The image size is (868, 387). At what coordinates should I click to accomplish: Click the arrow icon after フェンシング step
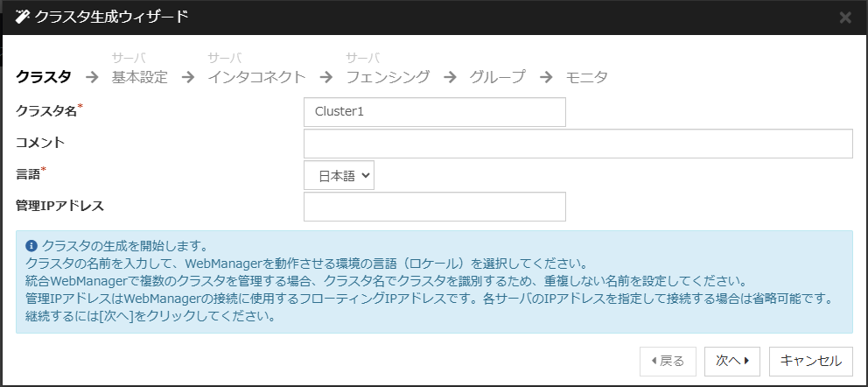[450, 77]
